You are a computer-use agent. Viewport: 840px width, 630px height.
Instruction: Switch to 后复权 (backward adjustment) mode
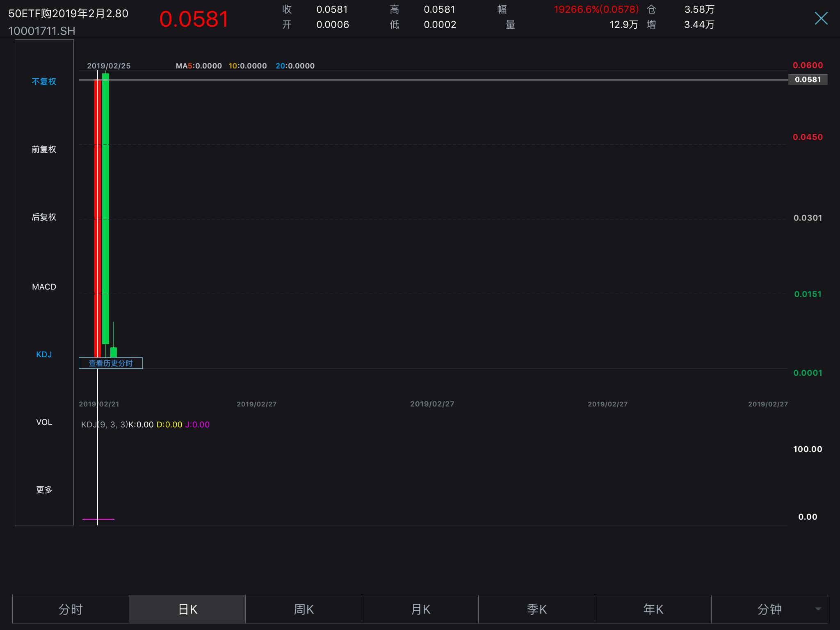click(44, 217)
